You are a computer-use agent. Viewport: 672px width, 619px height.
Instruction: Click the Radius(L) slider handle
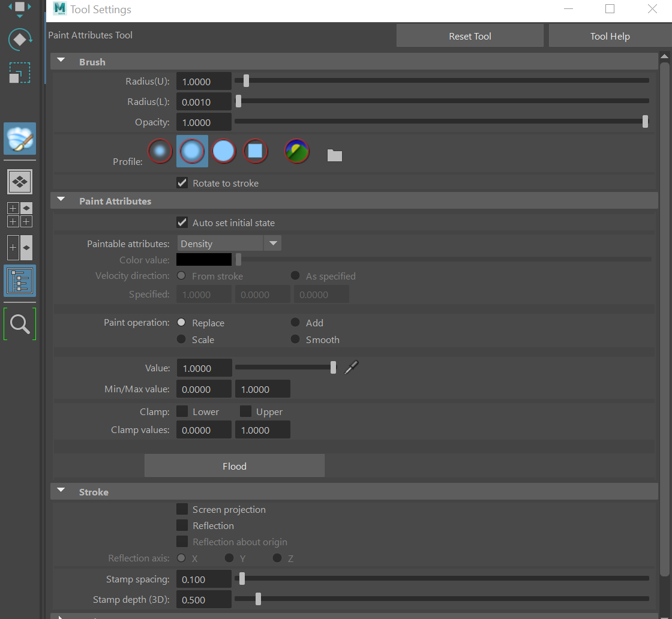point(238,101)
